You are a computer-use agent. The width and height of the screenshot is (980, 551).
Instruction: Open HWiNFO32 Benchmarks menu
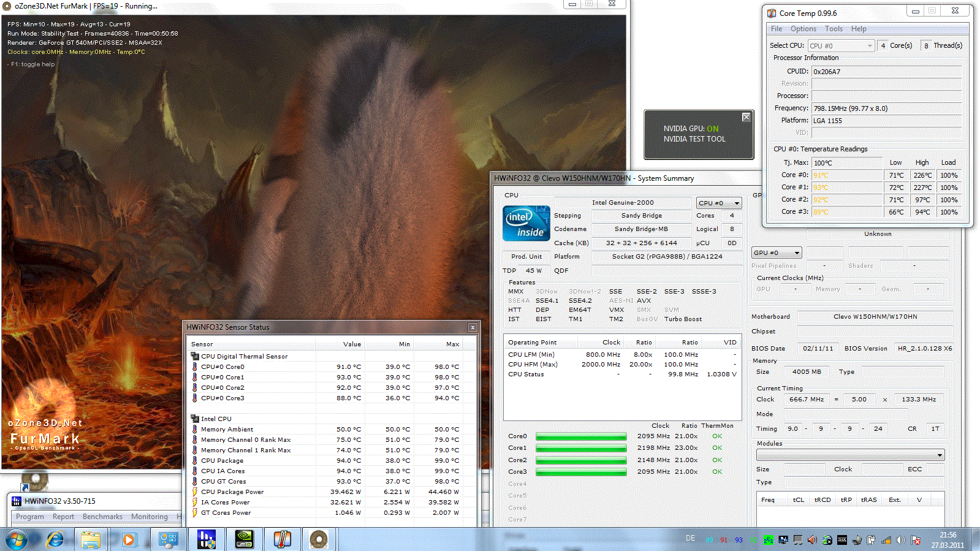tap(102, 517)
